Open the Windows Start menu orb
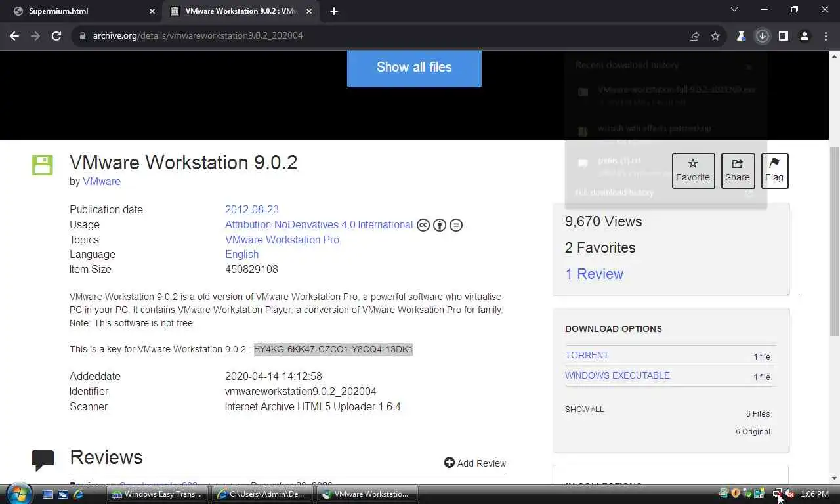Image resolution: width=840 pixels, height=504 pixels. coord(18,493)
